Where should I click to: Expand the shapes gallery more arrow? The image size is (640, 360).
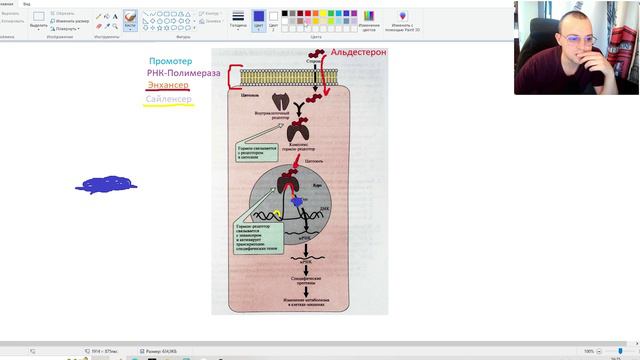click(194, 28)
